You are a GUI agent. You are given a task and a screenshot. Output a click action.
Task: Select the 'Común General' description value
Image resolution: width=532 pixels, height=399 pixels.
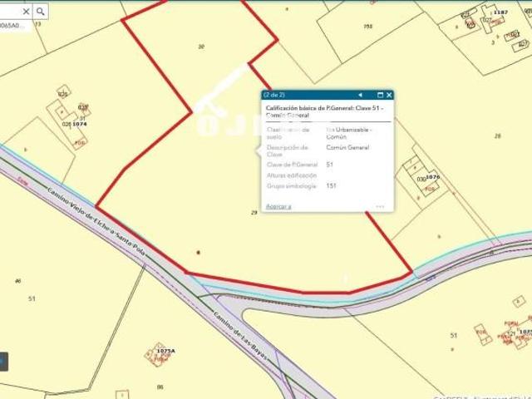[x=347, y=147]
